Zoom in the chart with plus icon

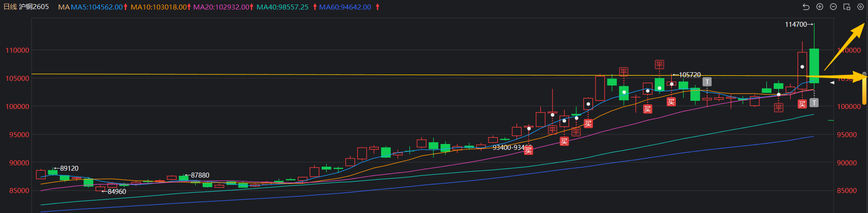tap(820, 7)
